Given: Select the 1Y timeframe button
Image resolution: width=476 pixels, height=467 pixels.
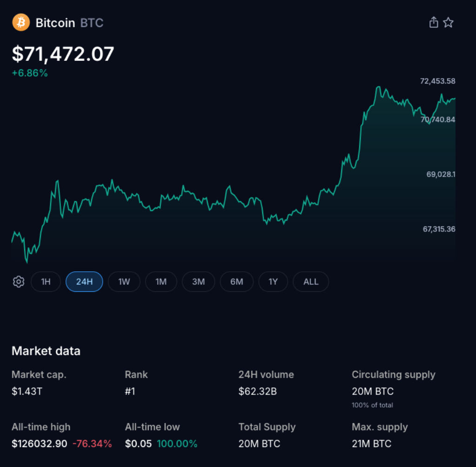Looking at the screenshot, I should tap(273, 282).
